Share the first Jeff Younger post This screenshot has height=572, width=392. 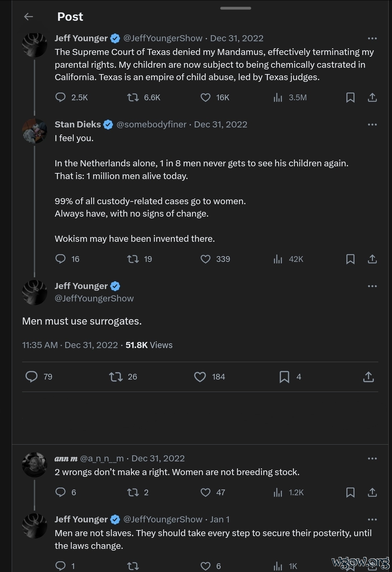coord(372,97)
